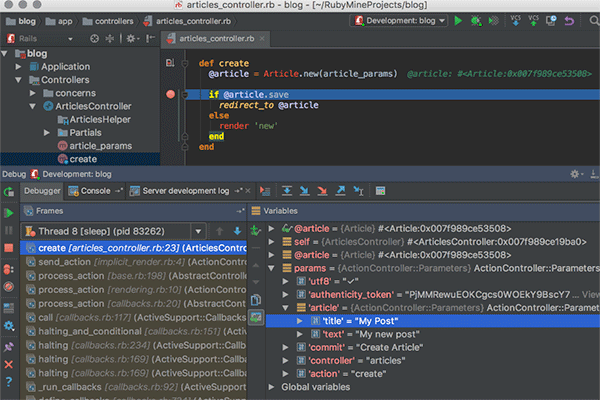
Task: Click the add new watch plus icon
Action: [255, 230]
